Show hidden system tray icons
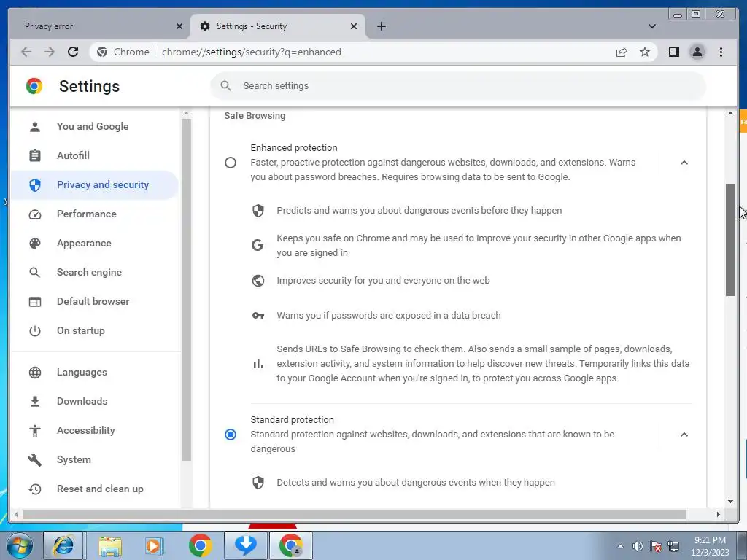747x560 pixels. click(620, 546)
